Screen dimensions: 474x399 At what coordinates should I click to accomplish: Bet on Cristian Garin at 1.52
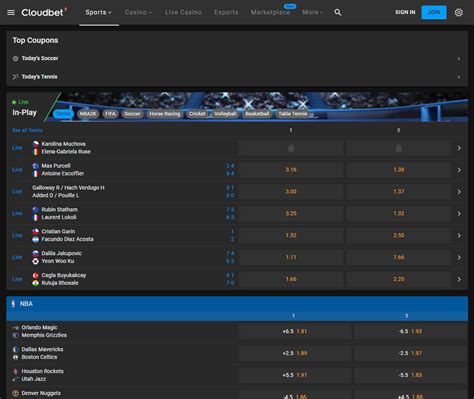tap(291, 236)
